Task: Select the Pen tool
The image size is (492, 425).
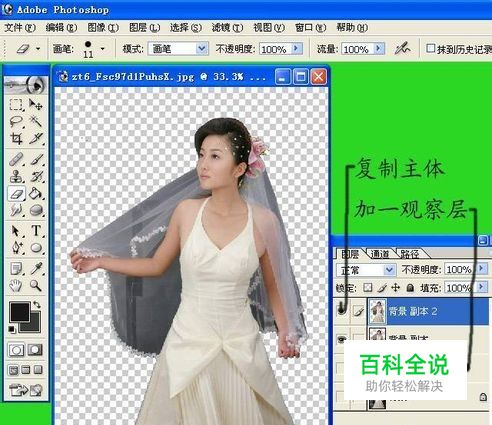Action: (16, 248)
